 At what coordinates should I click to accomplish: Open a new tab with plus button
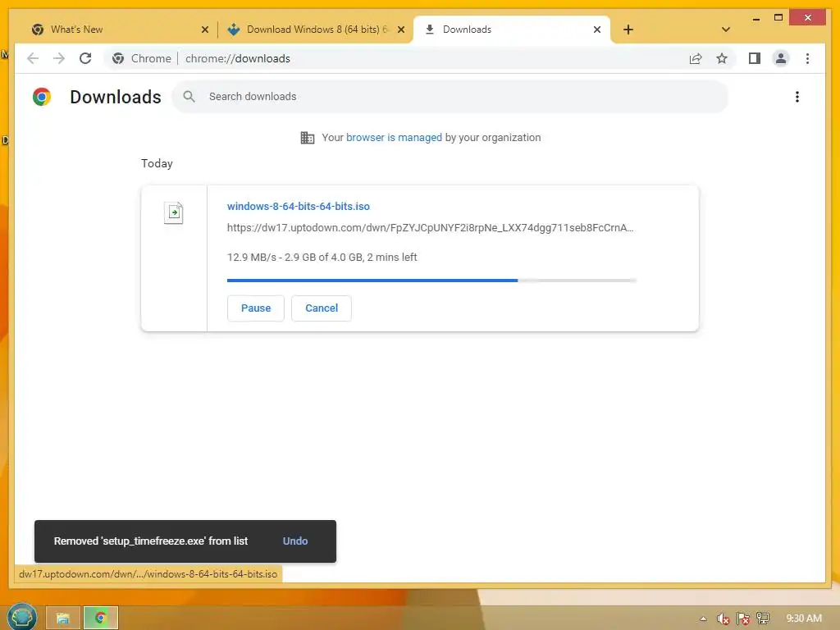pos(628,30)
